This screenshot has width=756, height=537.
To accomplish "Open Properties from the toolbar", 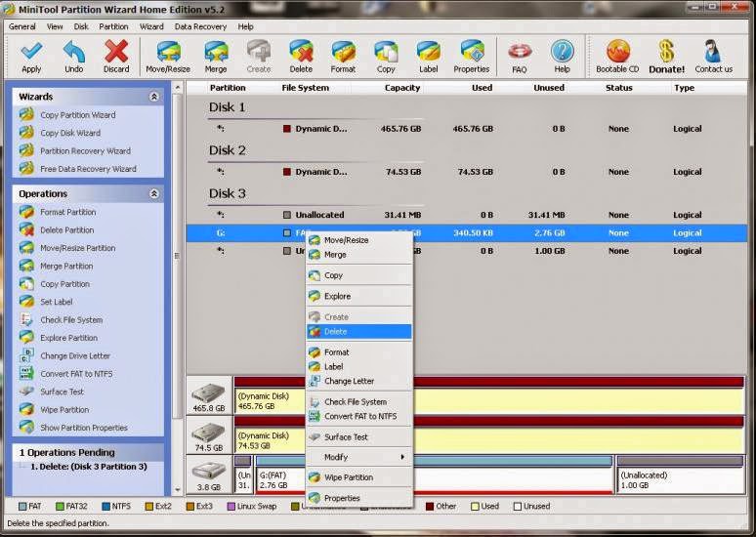I will click(472, 52).
